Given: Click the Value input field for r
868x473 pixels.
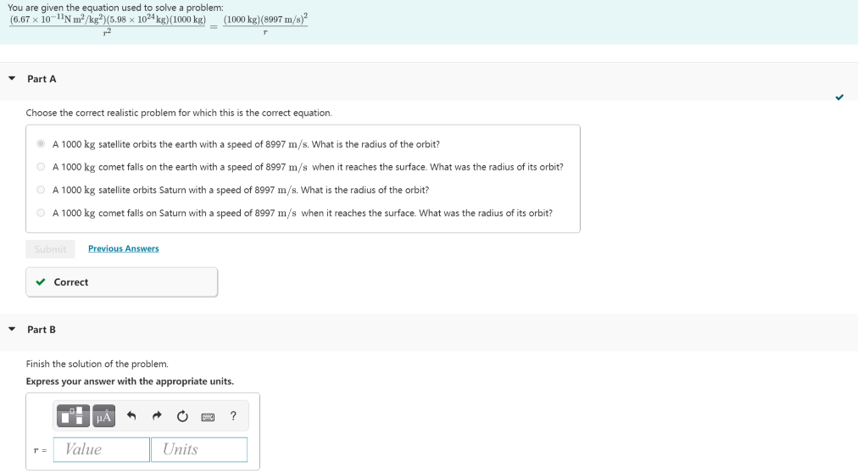Looking at the screenshot, I should [x=102, y=449].
